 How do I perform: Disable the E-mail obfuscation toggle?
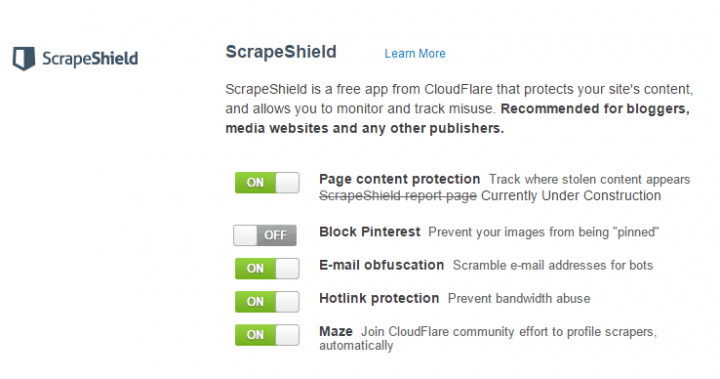click(267, 268)
